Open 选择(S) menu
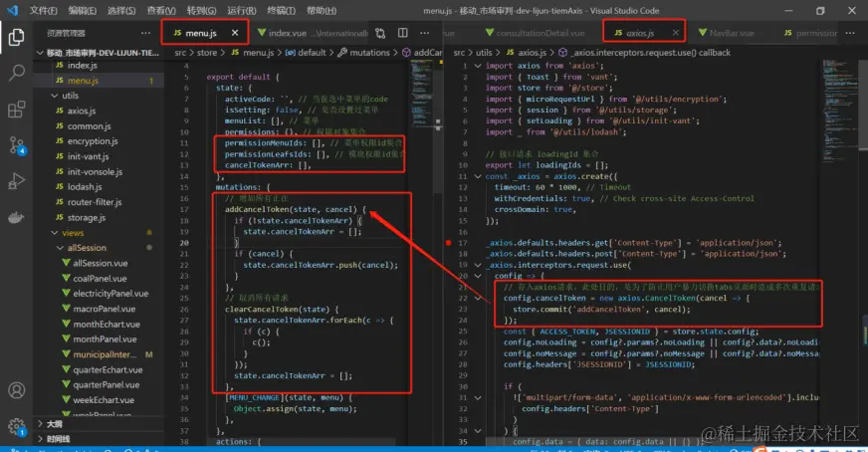Screen dimensions: 868x452 (121, 11)
